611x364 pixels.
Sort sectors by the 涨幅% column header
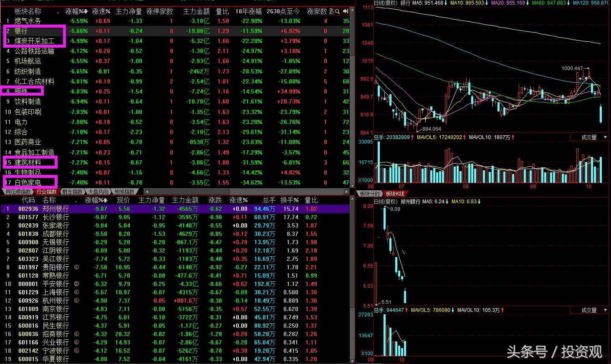[x=77, y=11]
